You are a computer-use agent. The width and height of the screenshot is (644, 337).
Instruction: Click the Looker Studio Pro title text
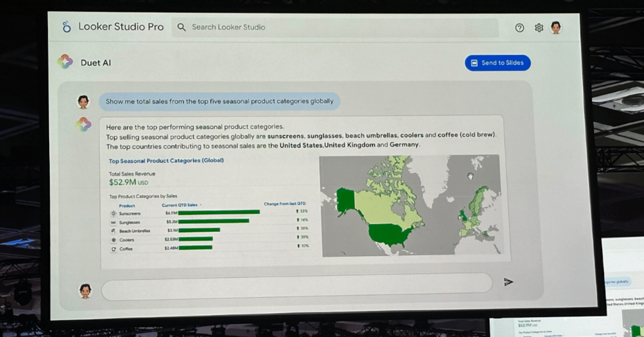pos(121,27)
